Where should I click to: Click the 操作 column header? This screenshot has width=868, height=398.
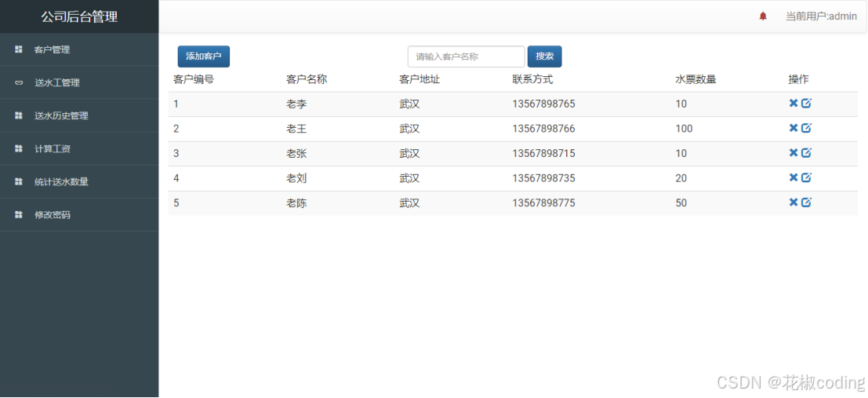(798, 79)
